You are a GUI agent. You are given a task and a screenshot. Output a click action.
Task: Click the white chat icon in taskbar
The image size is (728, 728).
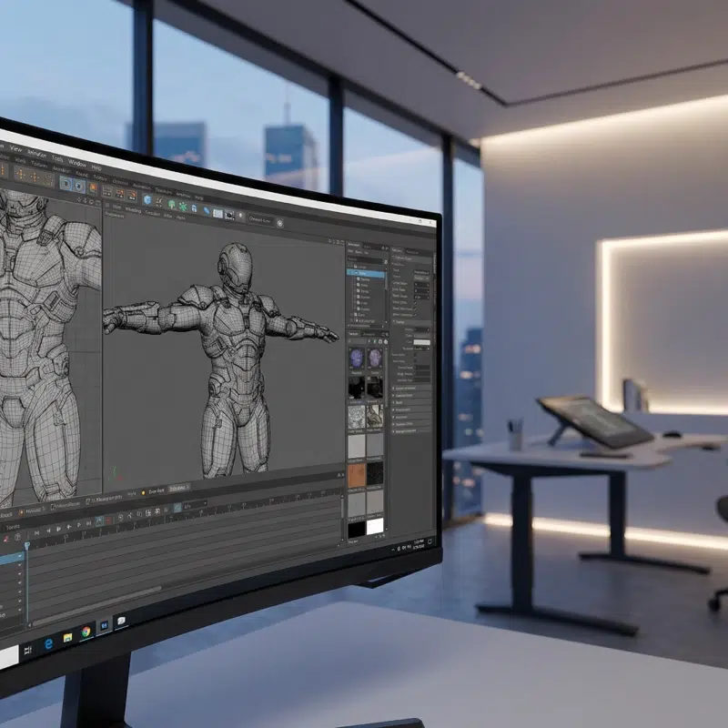point(121,621)
